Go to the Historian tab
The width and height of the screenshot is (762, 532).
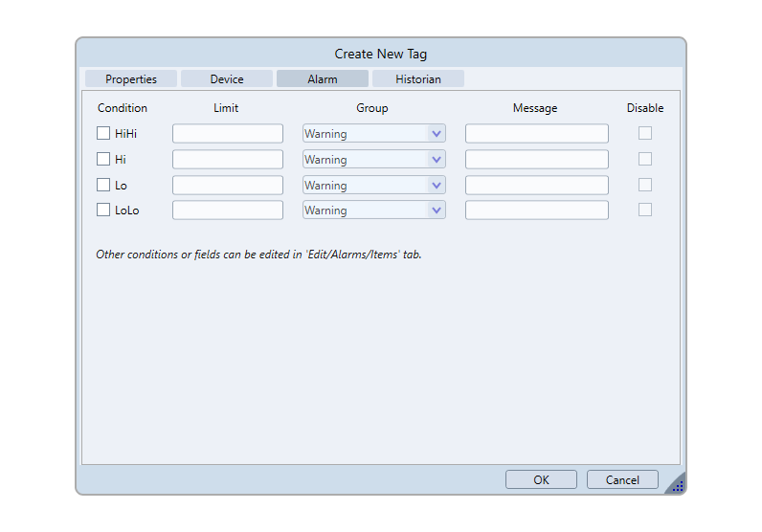[418, 79]
